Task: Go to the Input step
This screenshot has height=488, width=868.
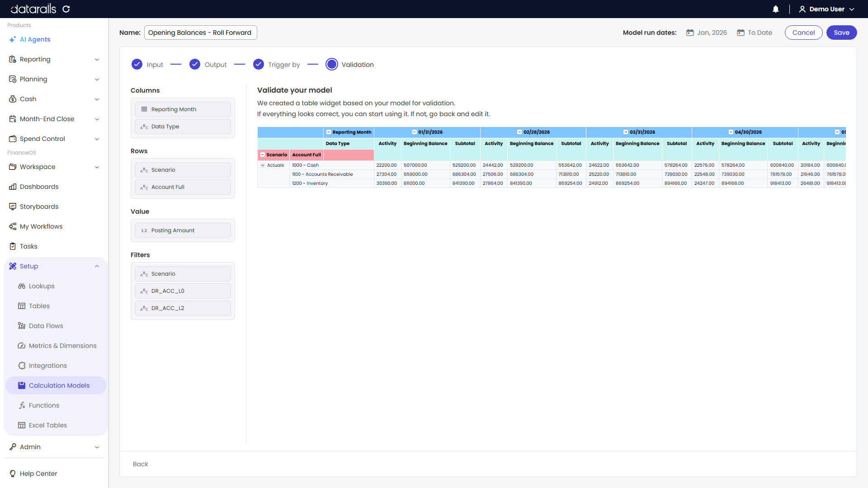Action: tap(147, 65)
